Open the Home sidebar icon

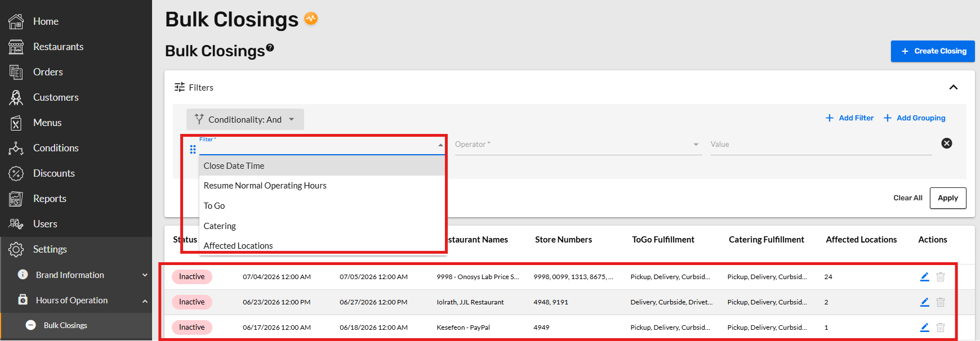point(16,21)
